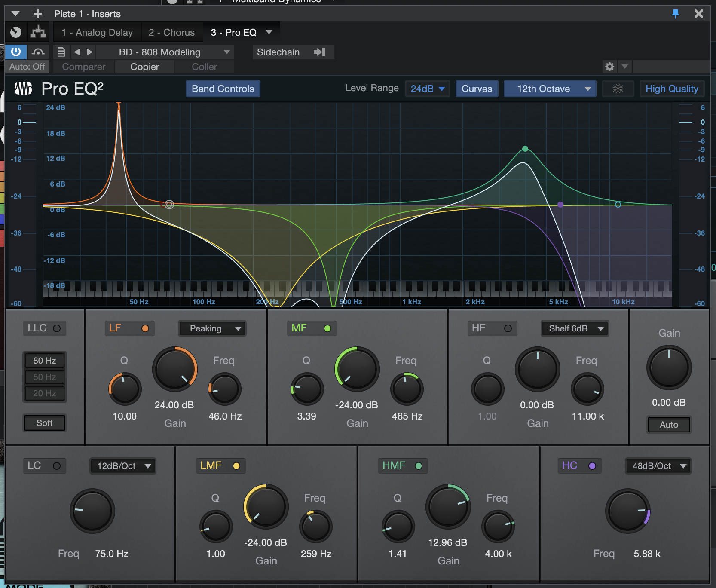The width and height of the screenshot is (716, 588).
Task: Toggle Pro EQ power bypass button
Action: 16,52
